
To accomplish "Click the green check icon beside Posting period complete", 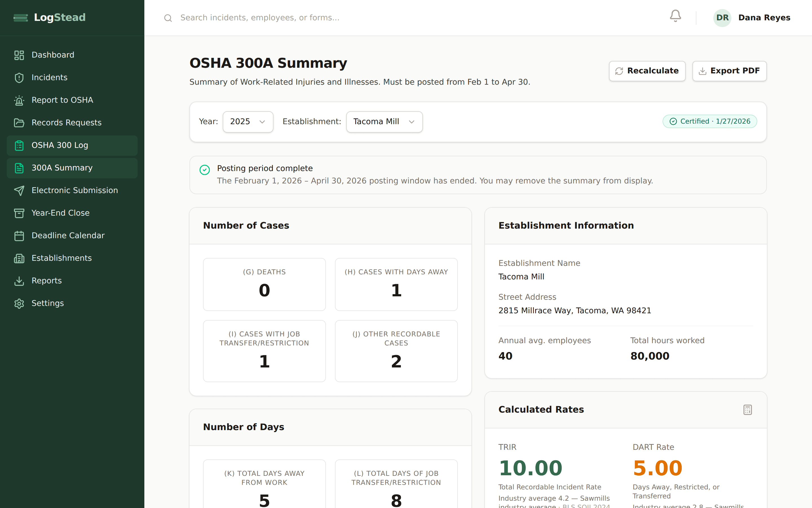I will click(x=205, y=170).
